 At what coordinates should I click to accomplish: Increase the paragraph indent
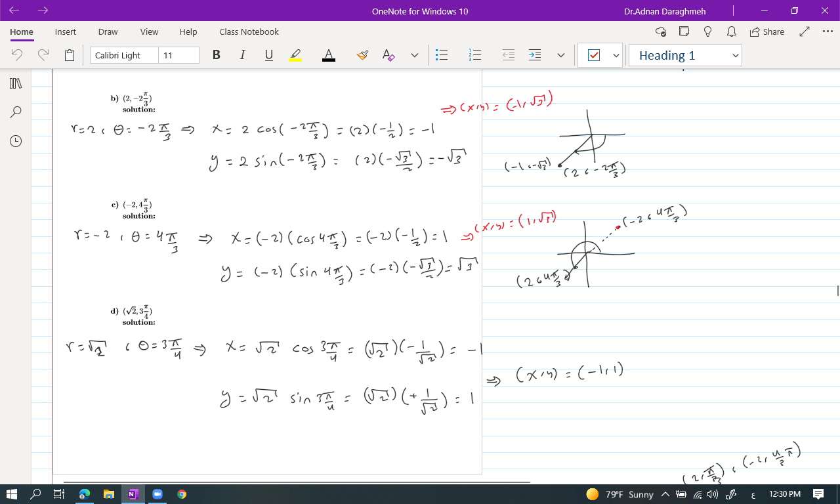(x=535, y=56)
